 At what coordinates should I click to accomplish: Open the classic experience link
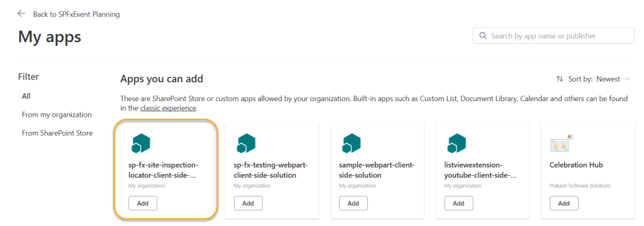(168, 109)
